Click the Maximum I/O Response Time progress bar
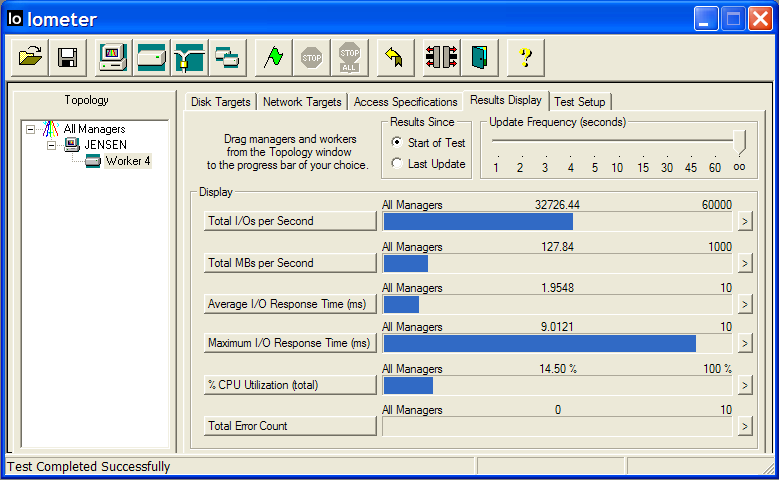Viewport: 779px width, 480px height. pyautogui.click(x=557, y=343)
